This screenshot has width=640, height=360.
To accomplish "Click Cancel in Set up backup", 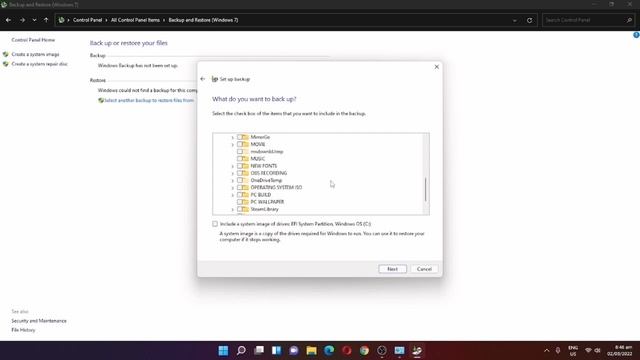I will tap(424, 269).
